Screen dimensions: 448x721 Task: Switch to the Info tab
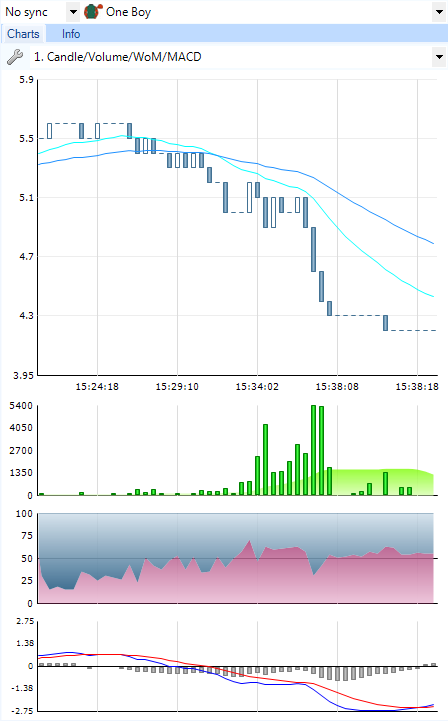[x=71, y=34]
